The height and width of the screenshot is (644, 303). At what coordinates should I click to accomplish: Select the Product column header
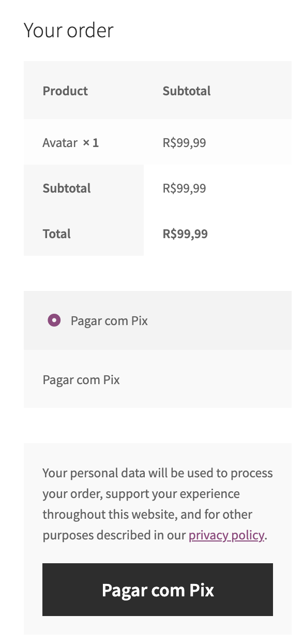point(65,91)
